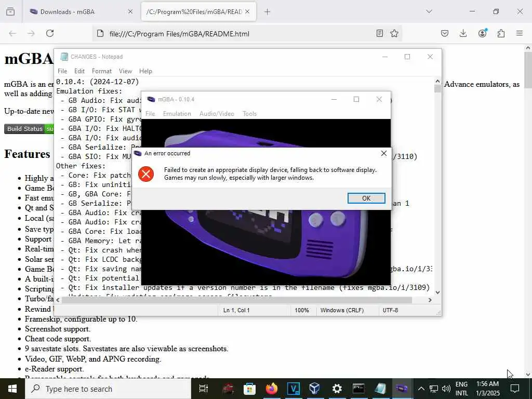The height and width of the screenshot is (399, 532).
Task: Open Settings gear in the taskbar
Action: (337, 389)
